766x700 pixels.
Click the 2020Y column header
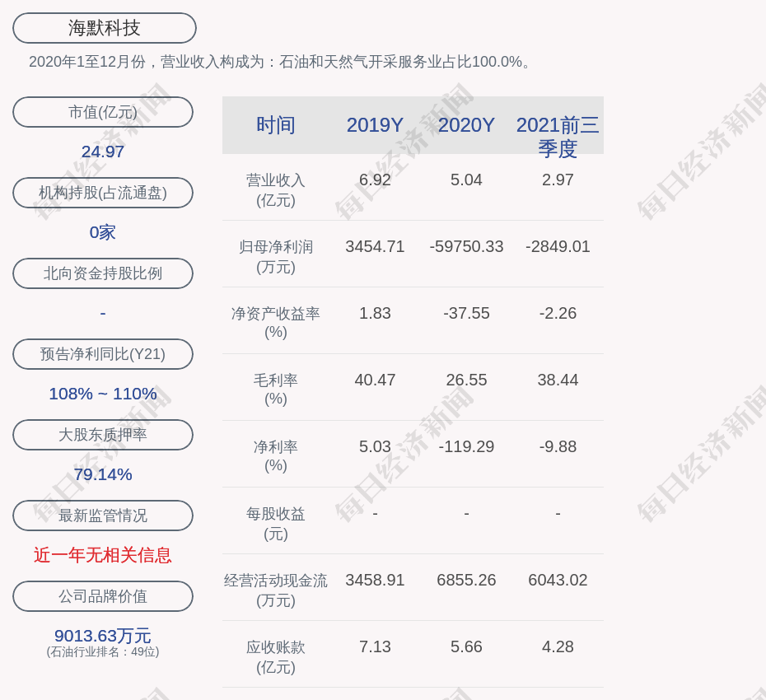(x=466, y=125)
